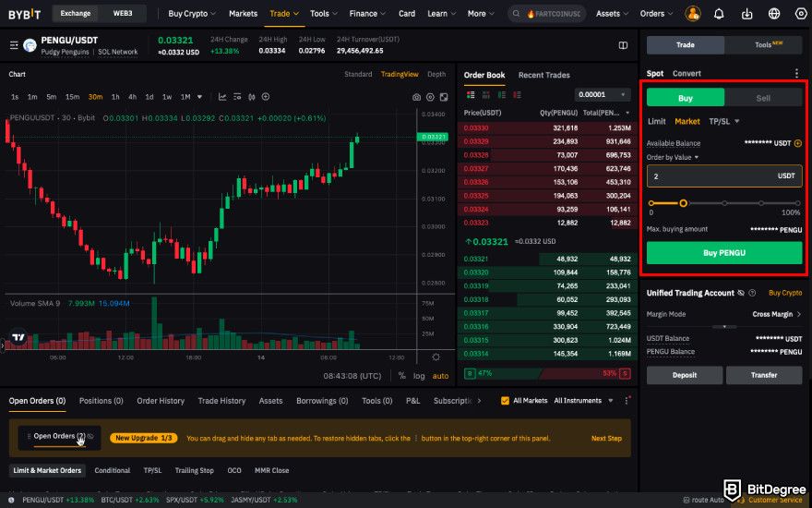Uncheck the All Markets checkbox

(x=505, y=401)
